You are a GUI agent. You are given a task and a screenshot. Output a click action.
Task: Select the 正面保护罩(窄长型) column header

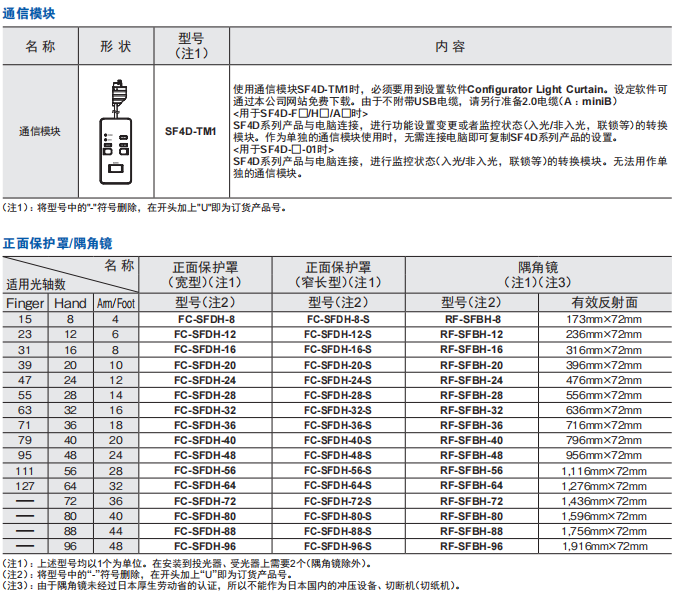pos(338,275)
